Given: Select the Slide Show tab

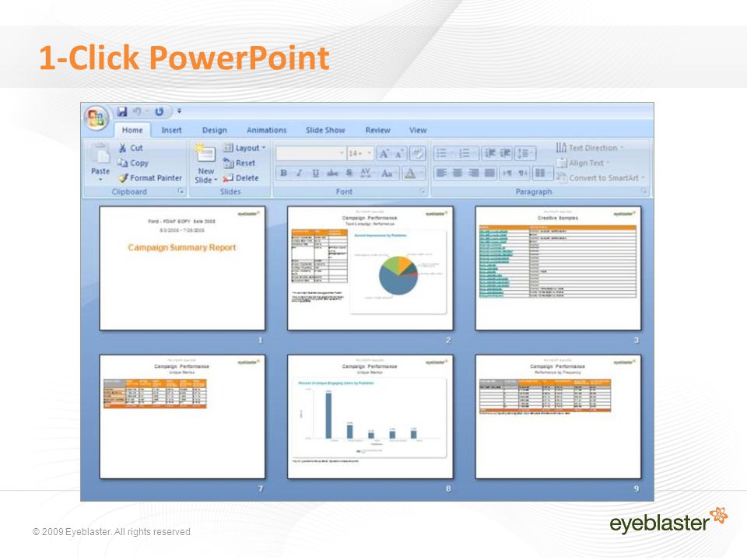Looking at the screenshot, I should [325, 130].
